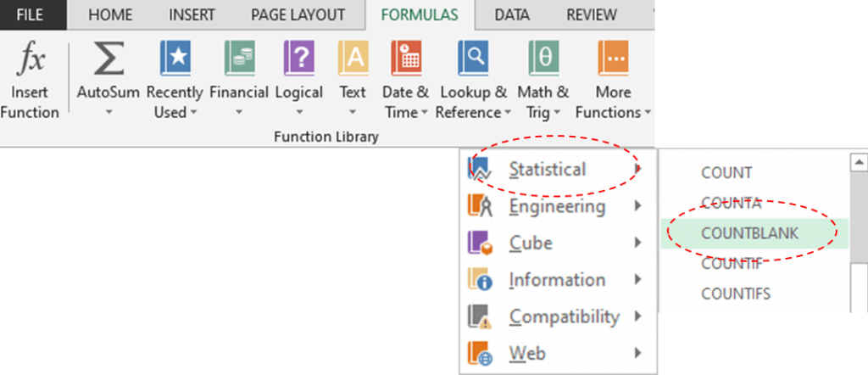Expand the Lookup & Reference dropdown arrow
868x375 pixels.
click(508, 113)
